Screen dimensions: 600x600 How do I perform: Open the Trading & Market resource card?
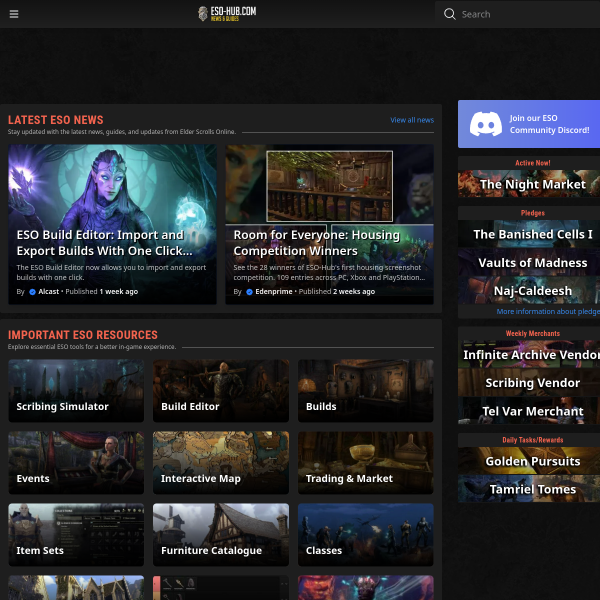(365, 463)
